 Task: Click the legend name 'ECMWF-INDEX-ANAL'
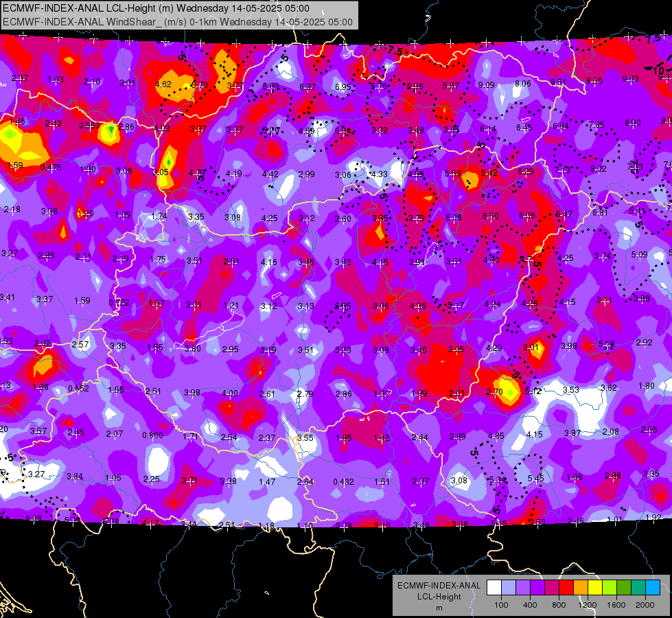[x=439, y=586]
